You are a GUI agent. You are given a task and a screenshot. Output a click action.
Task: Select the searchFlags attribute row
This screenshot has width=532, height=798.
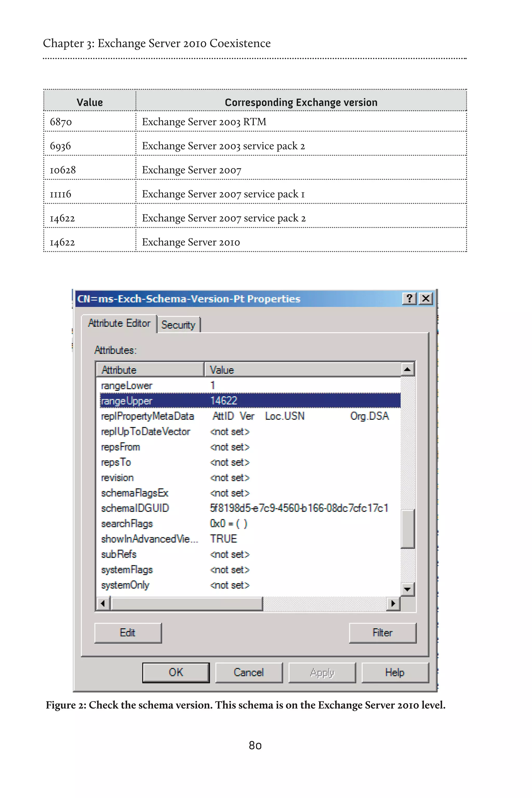point(250,523)
